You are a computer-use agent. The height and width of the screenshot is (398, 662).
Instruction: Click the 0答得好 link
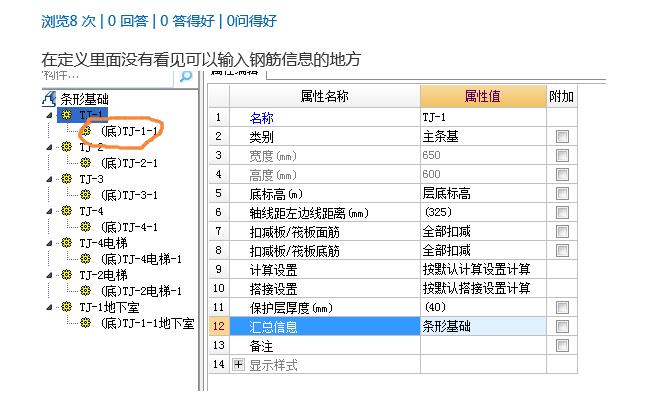(187, 21)
